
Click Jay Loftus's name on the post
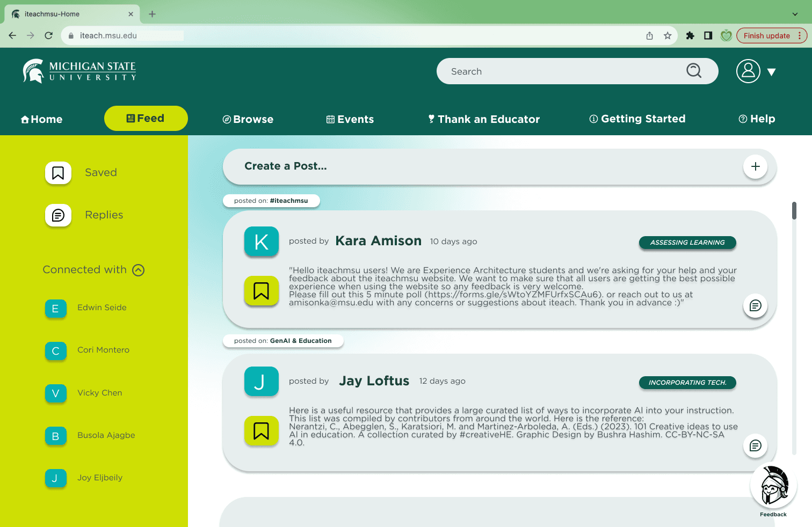click(x=374, y=381)
